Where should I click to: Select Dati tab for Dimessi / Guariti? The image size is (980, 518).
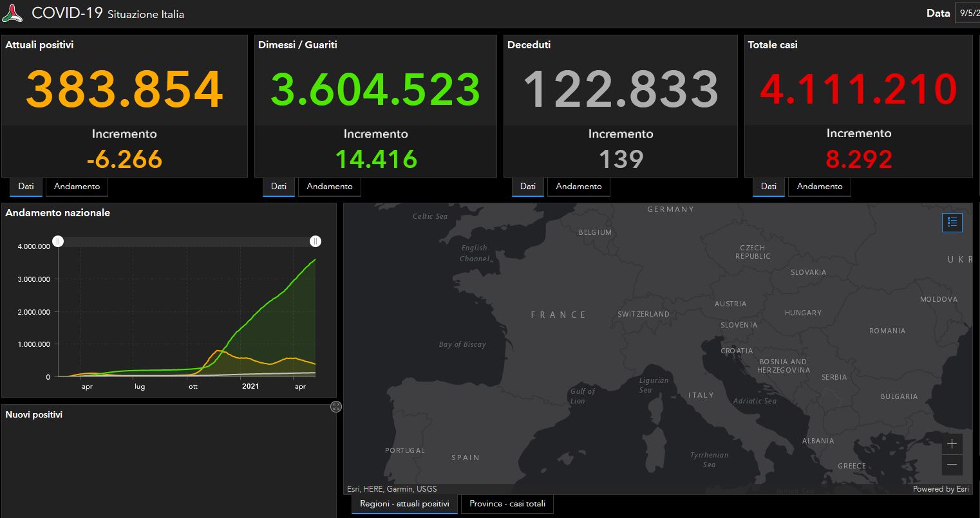tap(278, 187)
